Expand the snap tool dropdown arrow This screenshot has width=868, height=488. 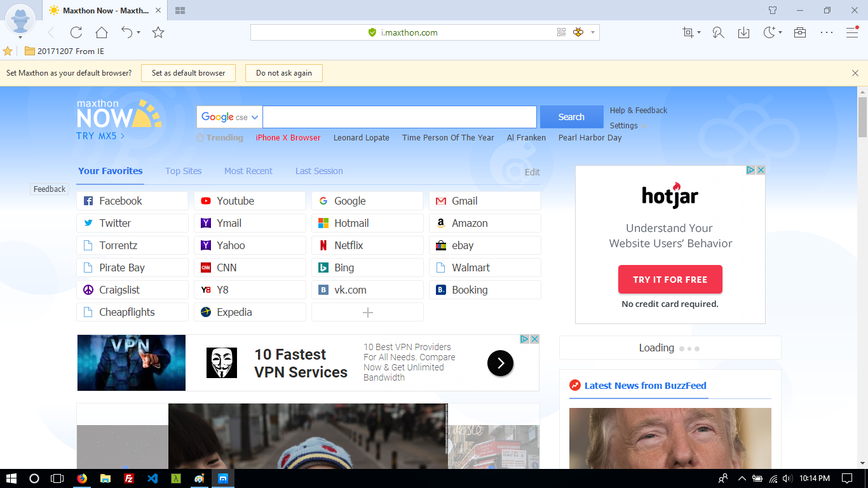pyautogui.click(x=699, y=32)
